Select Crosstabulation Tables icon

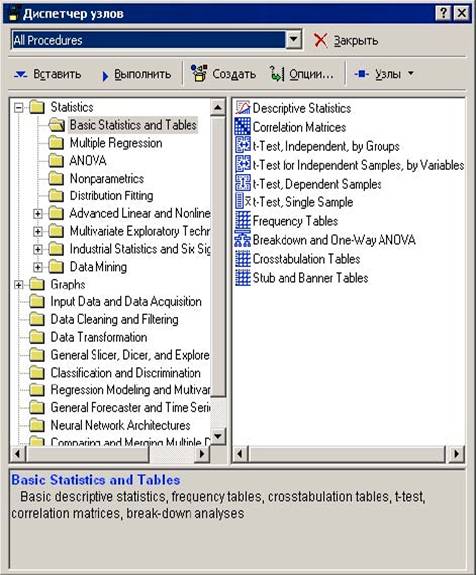coord(242,259)
